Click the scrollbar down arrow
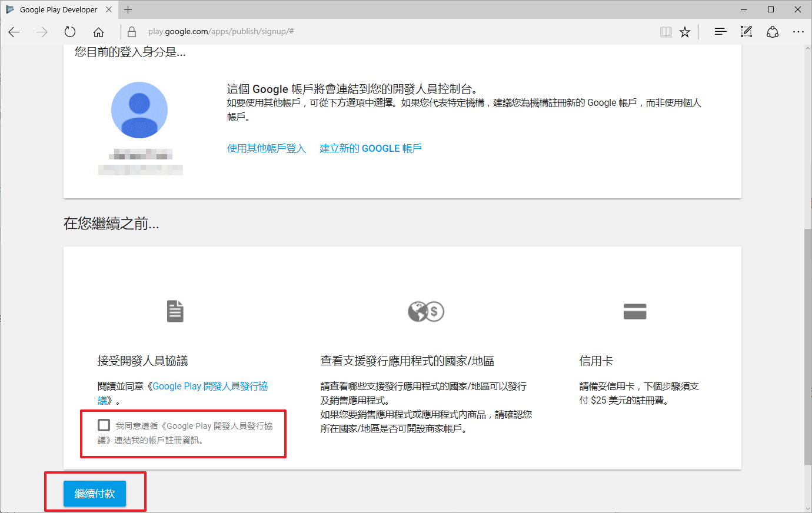Viewport: 812px width, 513px height. 807,508
